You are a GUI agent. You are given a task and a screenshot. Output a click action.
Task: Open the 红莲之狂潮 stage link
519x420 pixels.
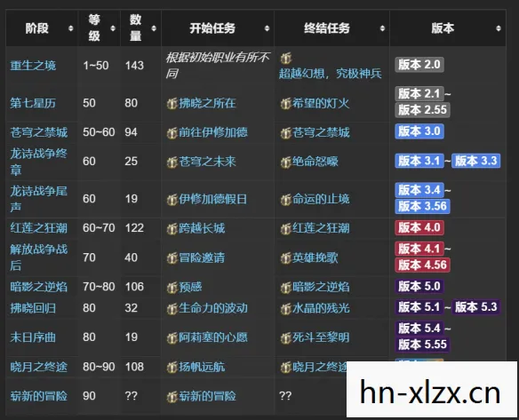point(39,228)
